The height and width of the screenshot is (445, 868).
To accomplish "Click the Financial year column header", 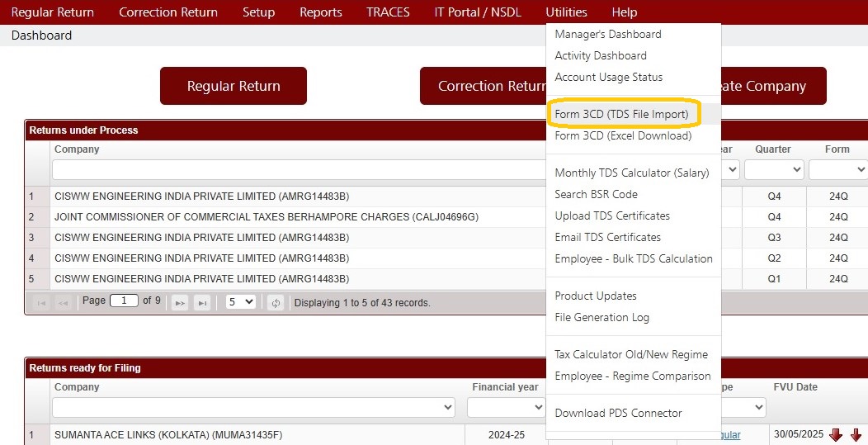I will 505,387.
